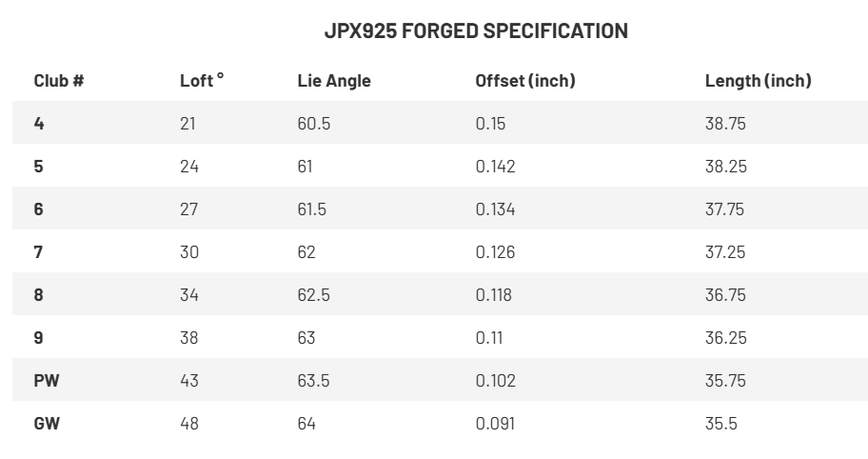Select lie angle 61.5 cell
The image size is (868, 459).
coord(312,210)
